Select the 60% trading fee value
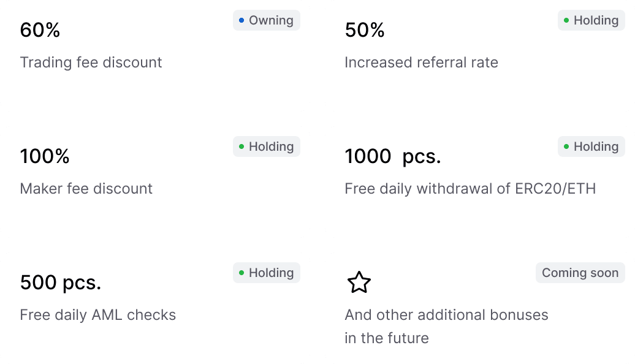The image size is (635, 364). click(40, 30)
